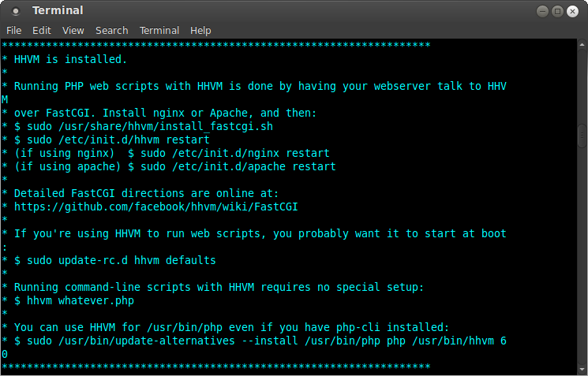Open the Edit menu
588x376 pixels.
coord(40,30)
